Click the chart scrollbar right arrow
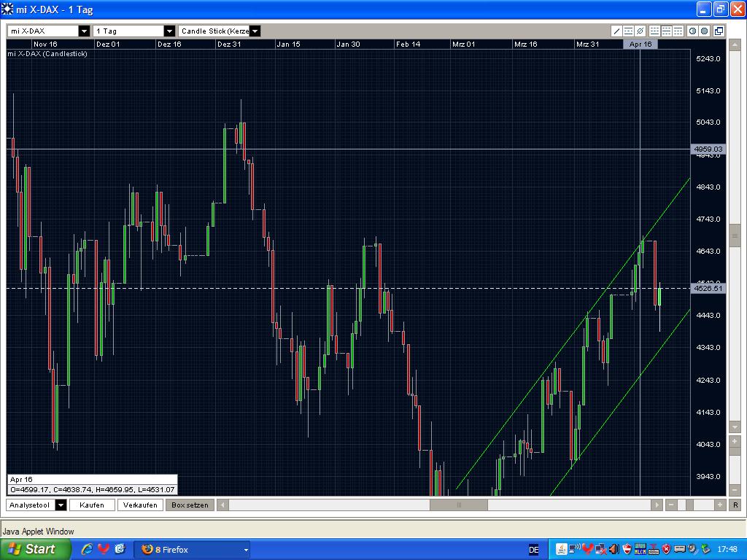The height and width of the screenshot is (560, 747). (655, 505)
